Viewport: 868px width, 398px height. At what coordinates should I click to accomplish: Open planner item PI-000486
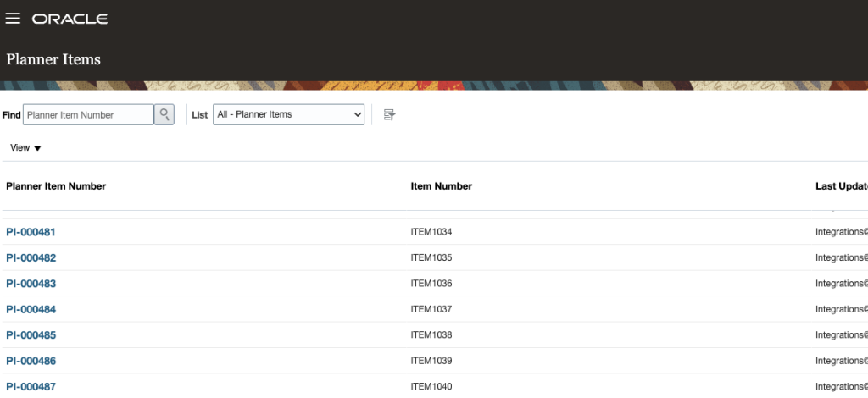[x=31, y=361]
